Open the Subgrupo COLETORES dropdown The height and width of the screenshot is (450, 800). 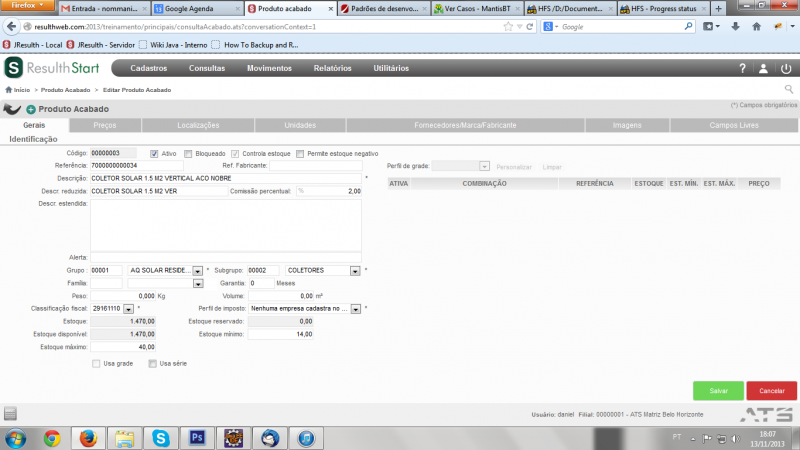pos(355,271)
